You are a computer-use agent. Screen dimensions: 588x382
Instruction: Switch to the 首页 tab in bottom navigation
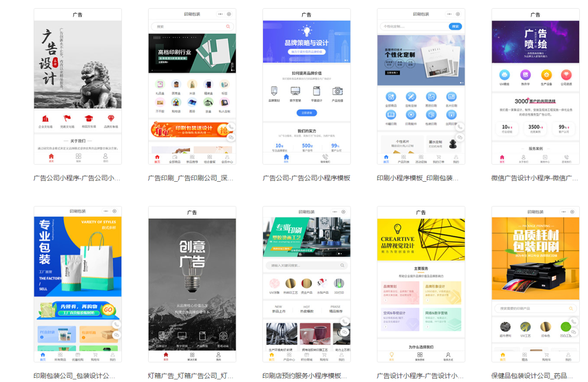157,158
